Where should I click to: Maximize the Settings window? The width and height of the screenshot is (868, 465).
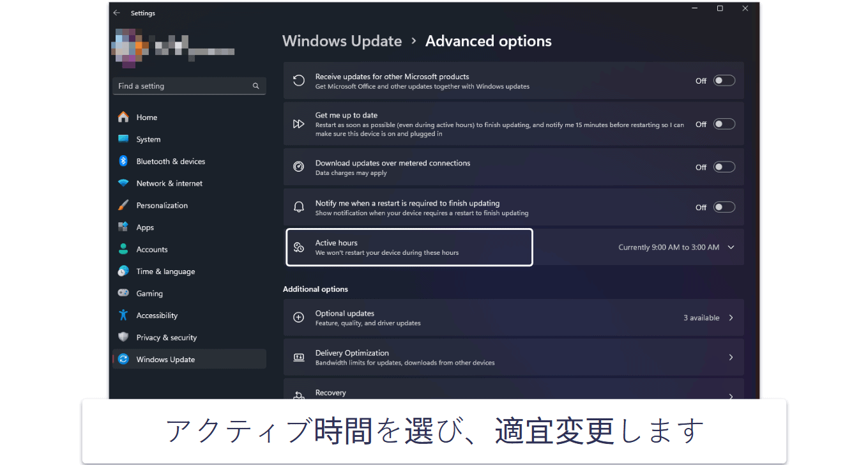720,8
